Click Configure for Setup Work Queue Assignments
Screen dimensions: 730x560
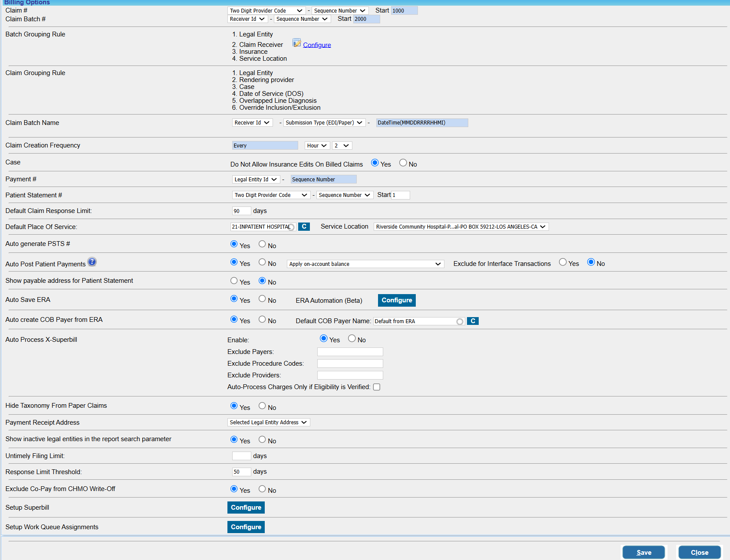point(246,527)
